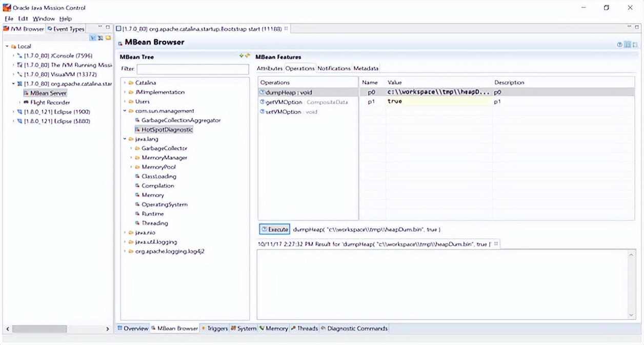Switch to the Metadata tab
Screen dimensions: 644x345
click(x=366, y=68)
